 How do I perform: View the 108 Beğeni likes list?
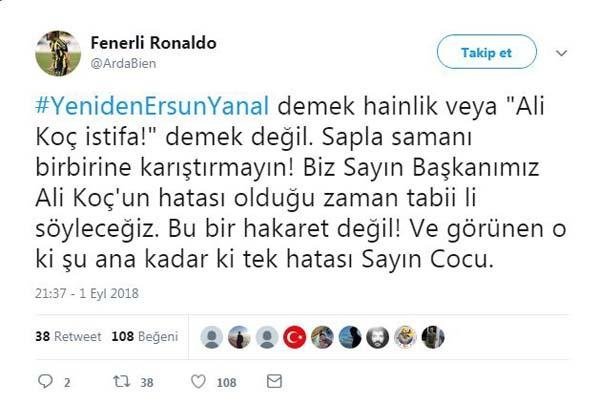coord(130,337)
